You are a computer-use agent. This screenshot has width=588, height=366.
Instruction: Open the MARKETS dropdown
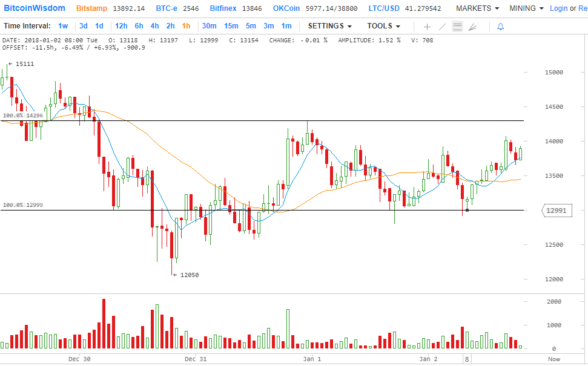pyautogui.click(x=477, y=8)
